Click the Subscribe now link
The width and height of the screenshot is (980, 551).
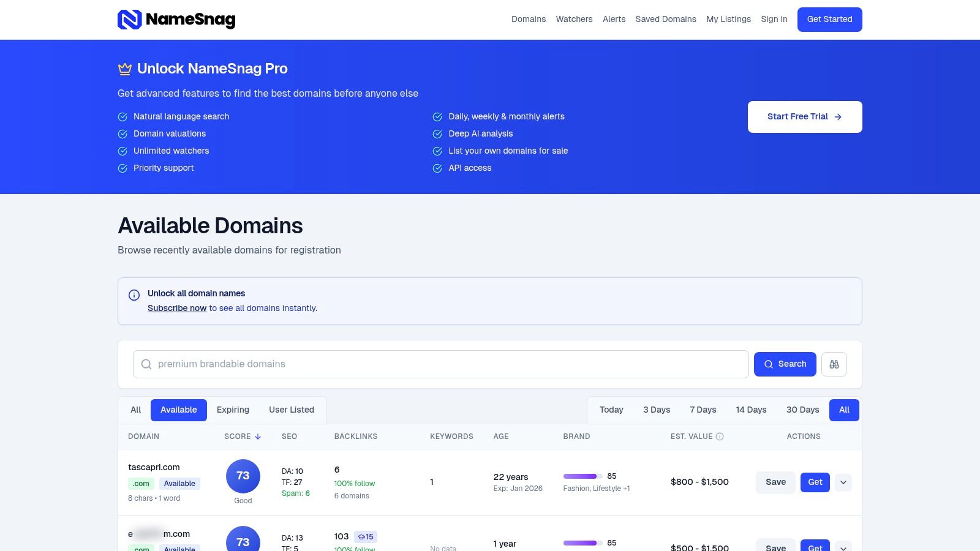(177, 308)
